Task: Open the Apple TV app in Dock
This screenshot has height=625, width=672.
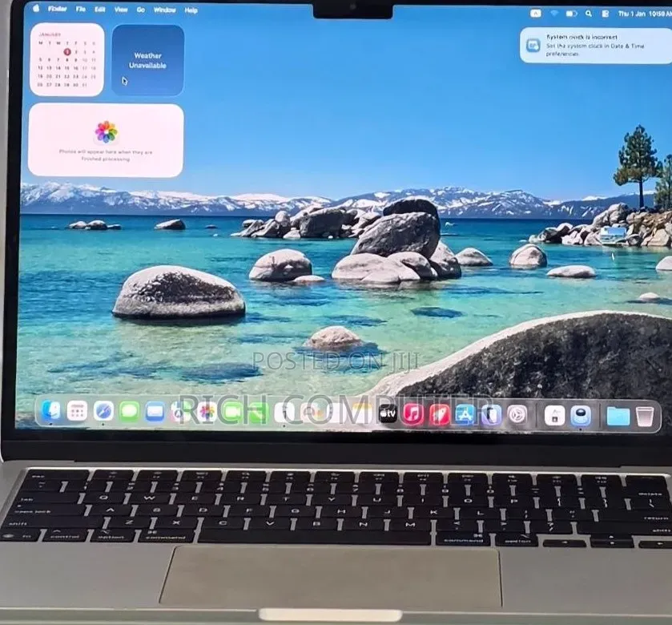Action: [x=388, y=413]
